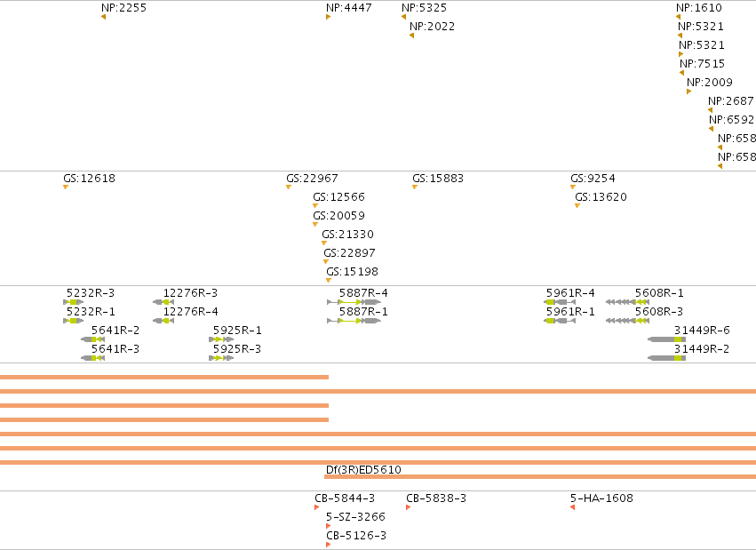Select the CB-5126-3 red arrow marker
756x550 pixels.
tap(329, 545)
